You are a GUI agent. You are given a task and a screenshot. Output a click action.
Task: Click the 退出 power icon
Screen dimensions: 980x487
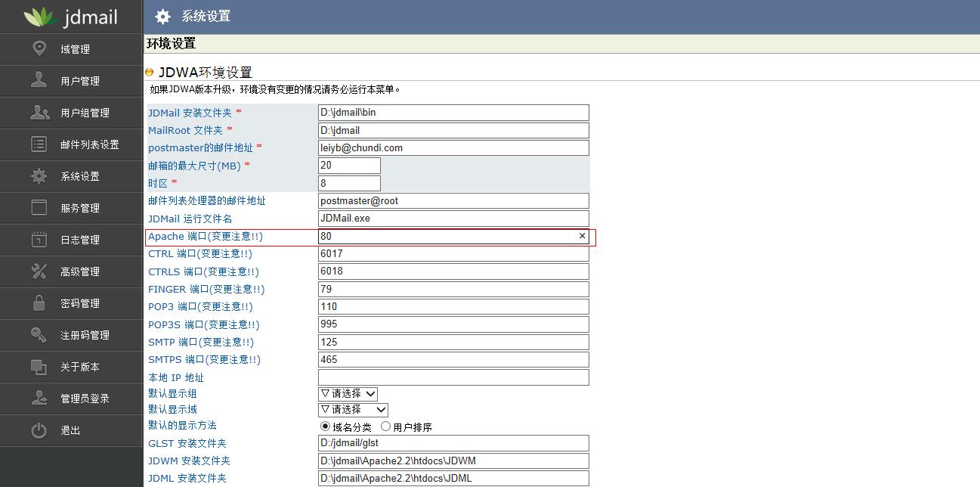[39, 430]
